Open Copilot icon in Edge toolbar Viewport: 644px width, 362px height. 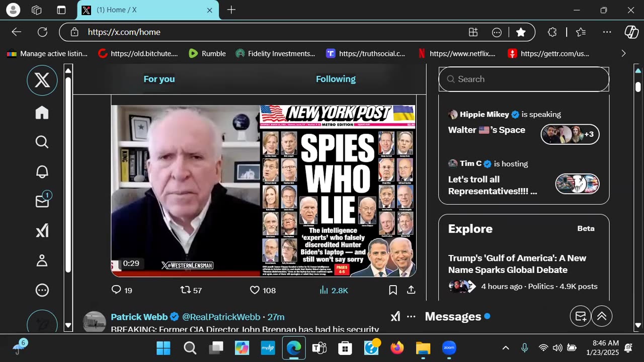631,32
